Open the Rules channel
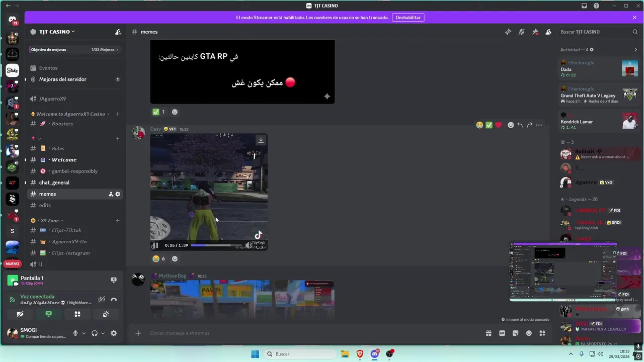The width and height of the screenshot is (644, 362). [74, 148]
